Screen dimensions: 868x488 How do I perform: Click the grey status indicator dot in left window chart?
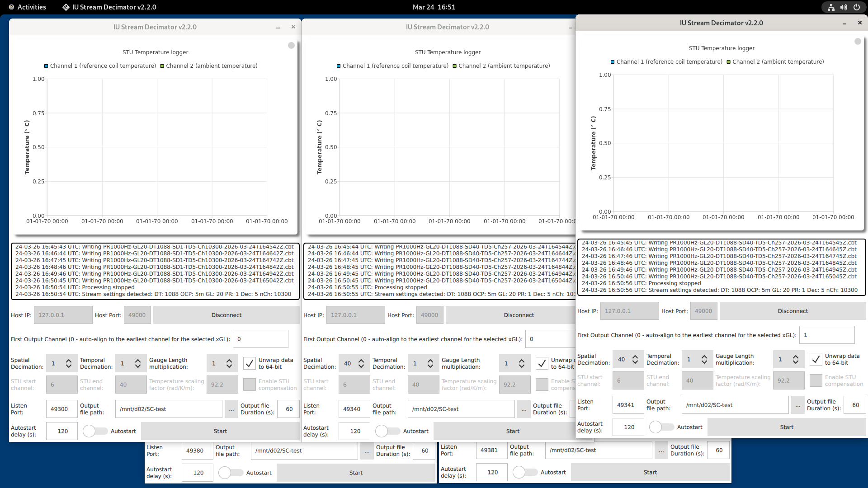[291, 45]
